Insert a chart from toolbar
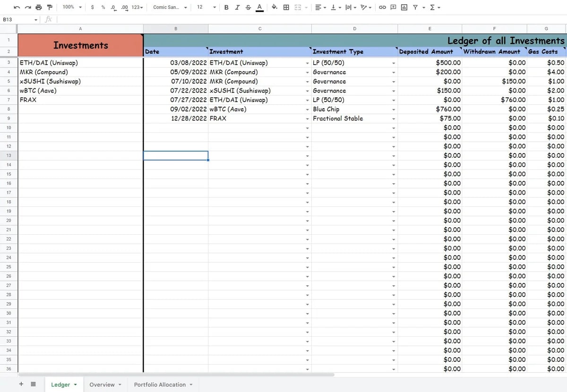The height and width of the screenshot is (392, 567). [x=404, y=8]
